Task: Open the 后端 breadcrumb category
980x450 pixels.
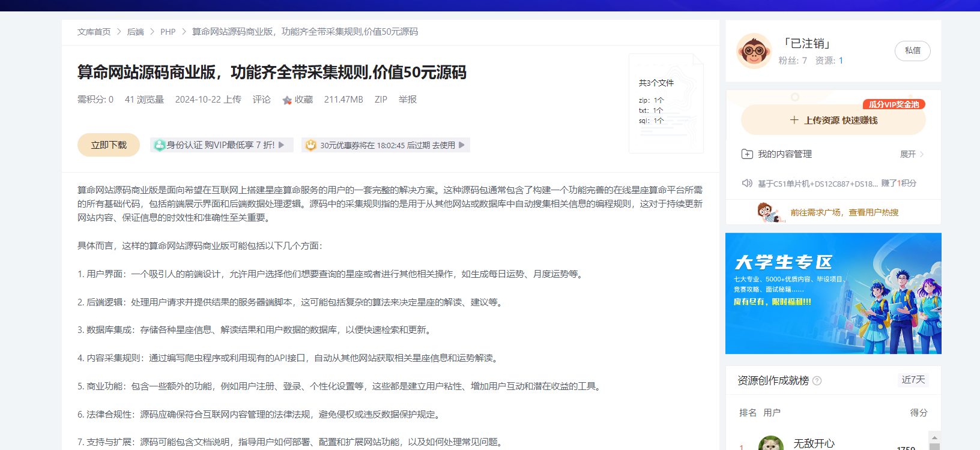Action: pos(136,32)
